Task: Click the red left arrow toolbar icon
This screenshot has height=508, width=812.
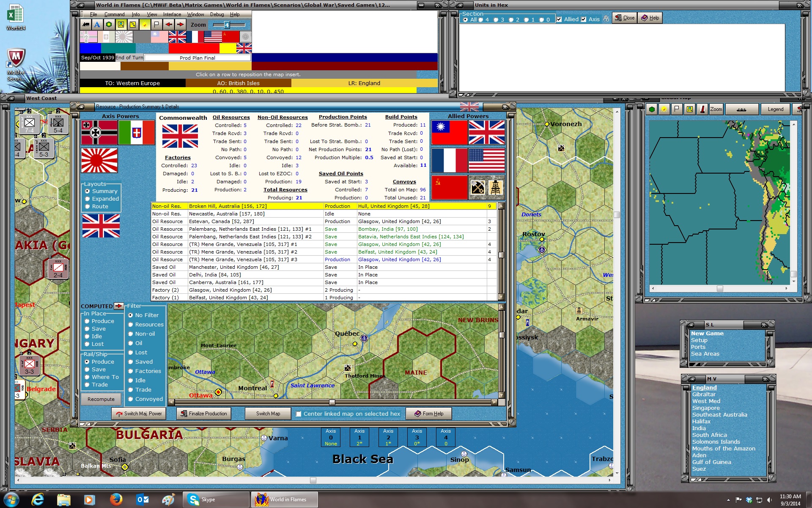Action: [x=168, y=25]
